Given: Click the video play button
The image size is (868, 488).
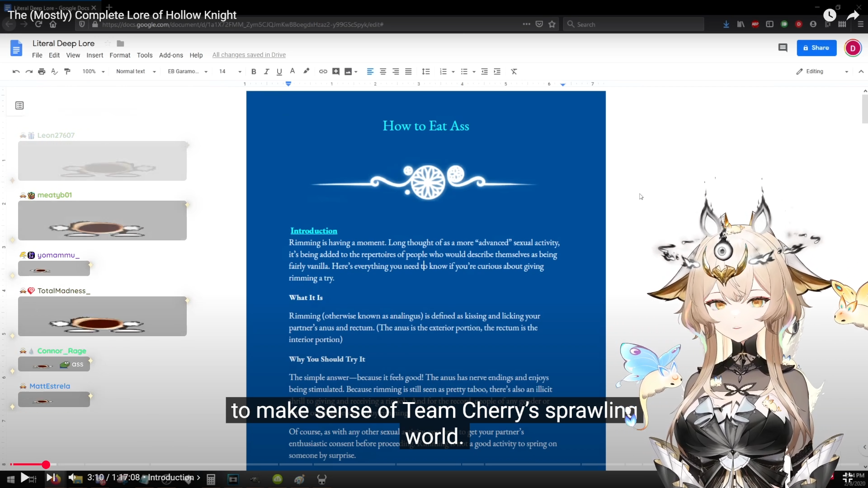Looking at the screenshot, I should pos(25,478).
